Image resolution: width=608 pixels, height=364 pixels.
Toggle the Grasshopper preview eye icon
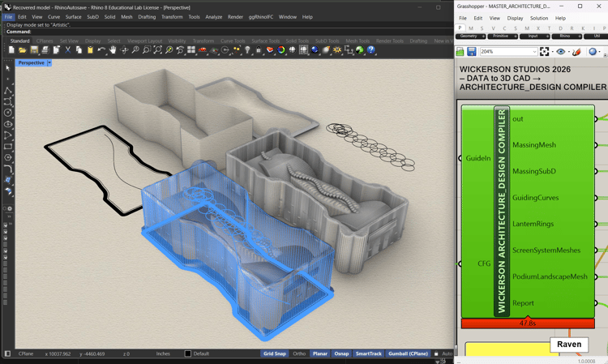click(x=561, y=52)
